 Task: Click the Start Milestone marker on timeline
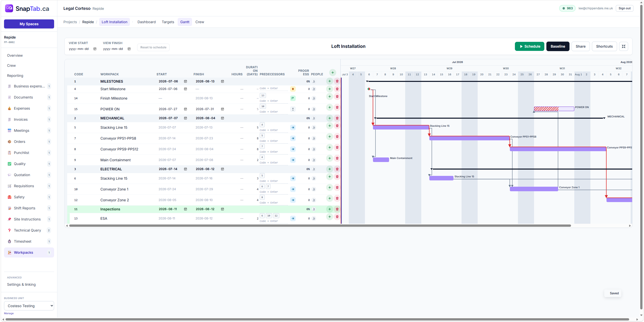[369, 89]
